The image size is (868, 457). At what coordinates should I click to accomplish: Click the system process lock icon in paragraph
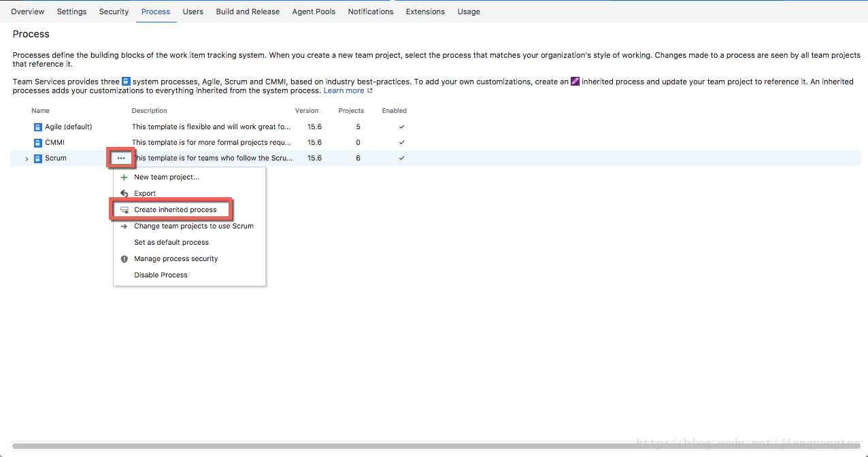point(126,81)
